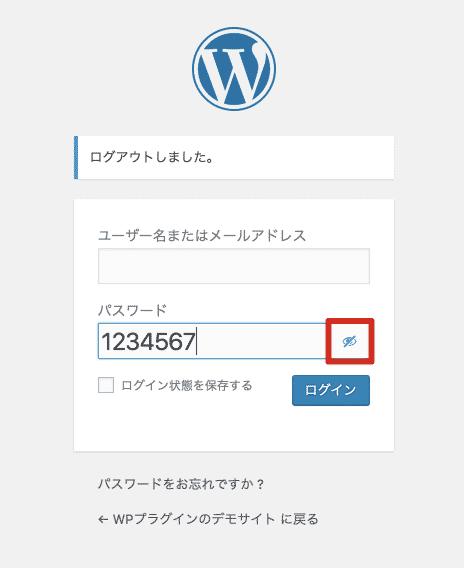
Task: Click the ログイン状態を保存する label text
Action: tap(187, 385)
